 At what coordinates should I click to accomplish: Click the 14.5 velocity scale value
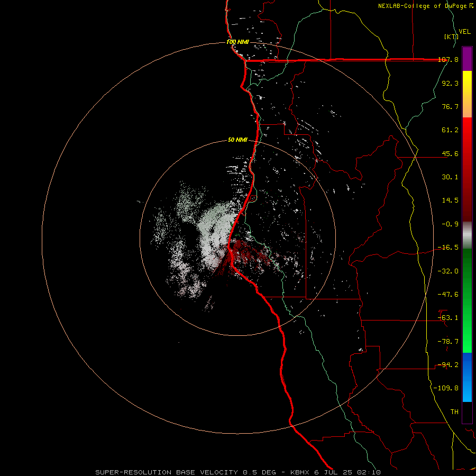(450, 200)
